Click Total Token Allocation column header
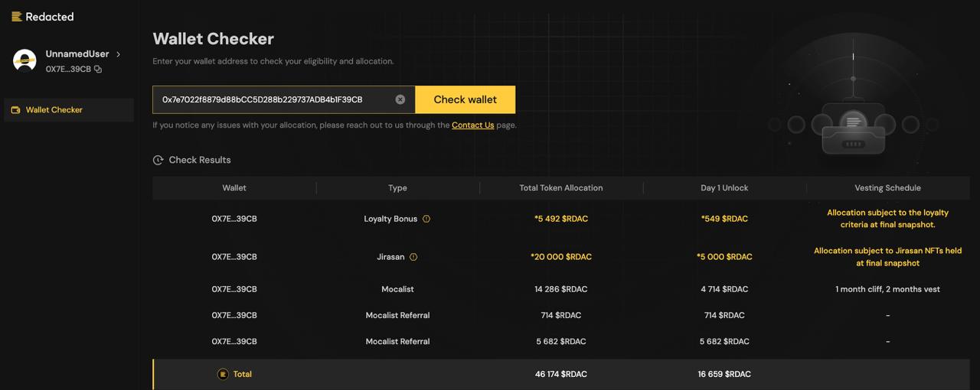 tap(561, 188)
